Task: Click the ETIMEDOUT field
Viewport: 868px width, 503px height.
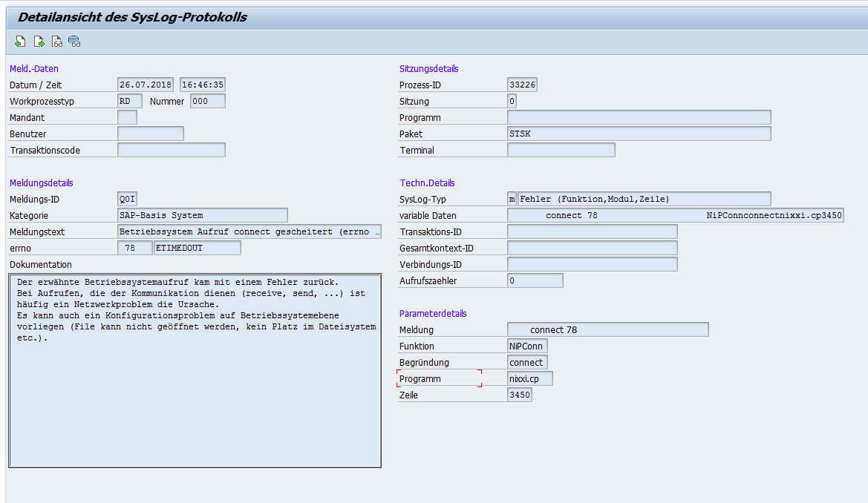Action: [197, 248]
